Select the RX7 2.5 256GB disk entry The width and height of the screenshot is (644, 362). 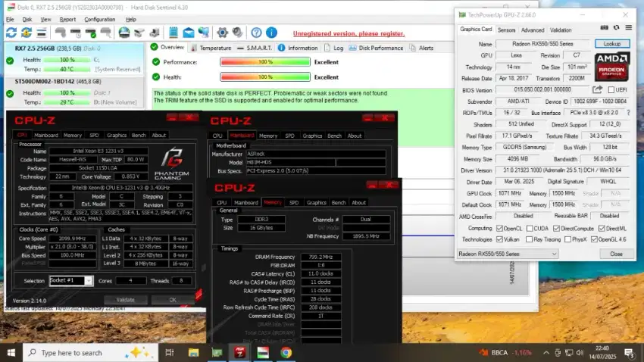(x=75, y=58)
